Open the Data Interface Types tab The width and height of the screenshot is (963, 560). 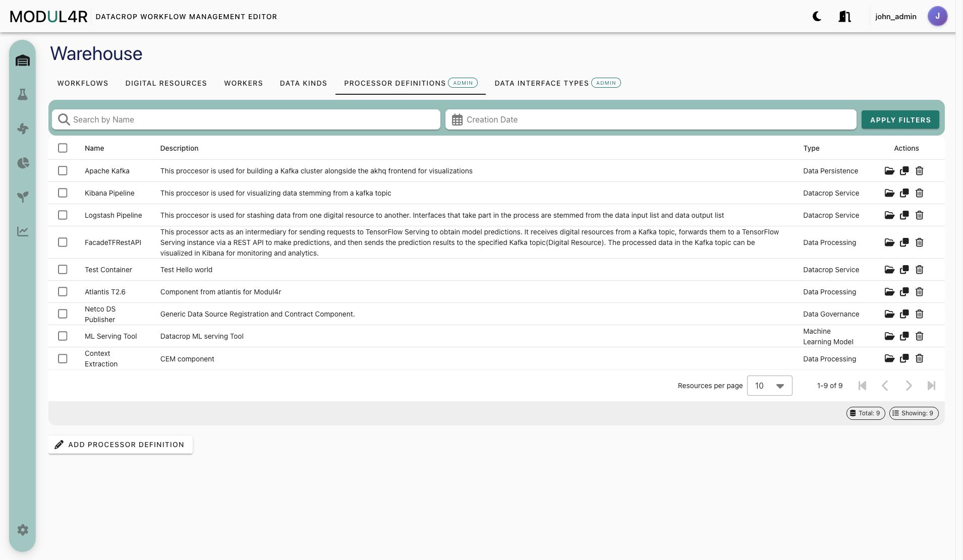557,83
